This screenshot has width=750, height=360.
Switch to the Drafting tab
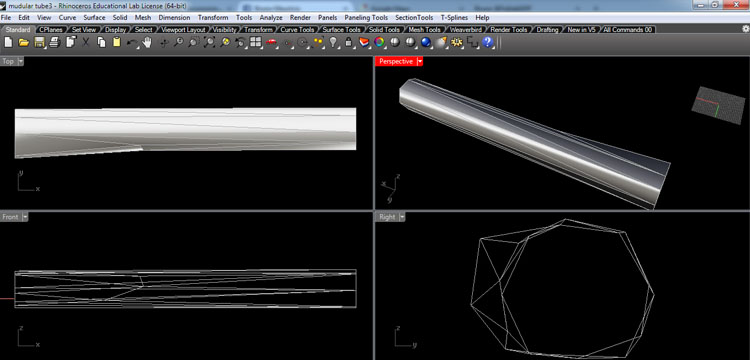[547, 30]
